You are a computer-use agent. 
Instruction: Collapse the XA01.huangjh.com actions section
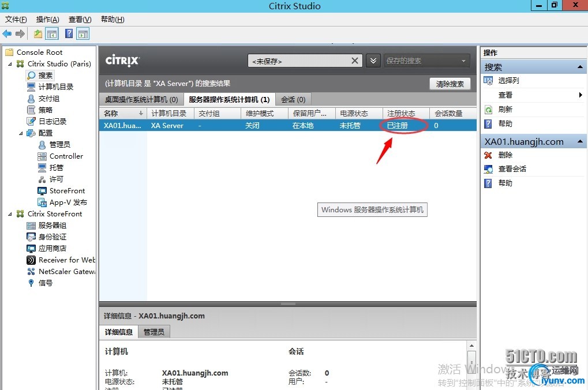tap(580, 141)
